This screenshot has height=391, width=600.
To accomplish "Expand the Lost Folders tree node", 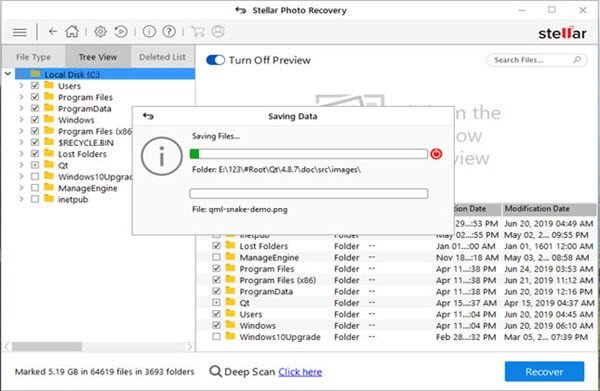I will (x=21, y=154).
